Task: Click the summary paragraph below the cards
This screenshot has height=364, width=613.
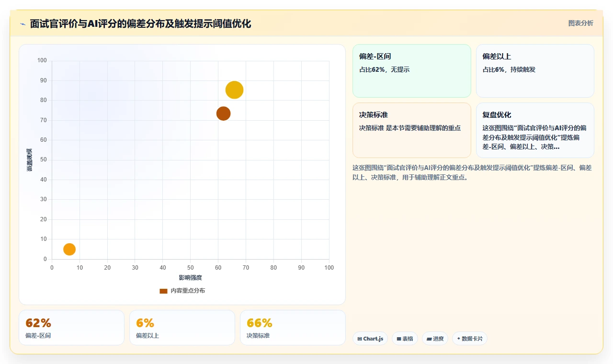Action: (x=472, y=172)
